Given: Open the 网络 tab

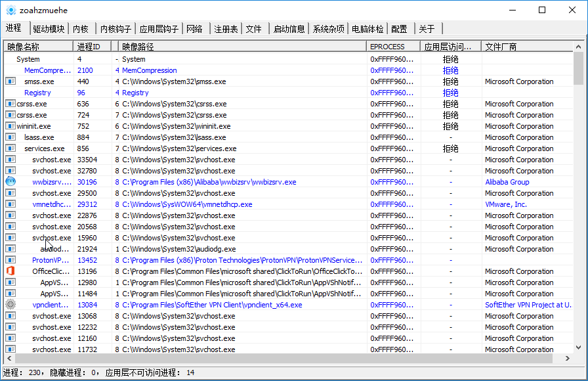Looking at the screenshot, I should click(194, 29).
